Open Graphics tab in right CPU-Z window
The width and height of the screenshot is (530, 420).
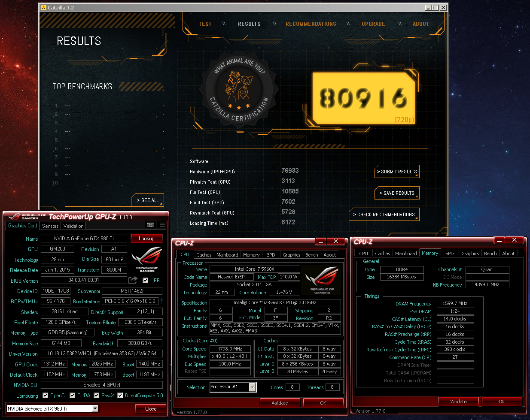[470, 254]
